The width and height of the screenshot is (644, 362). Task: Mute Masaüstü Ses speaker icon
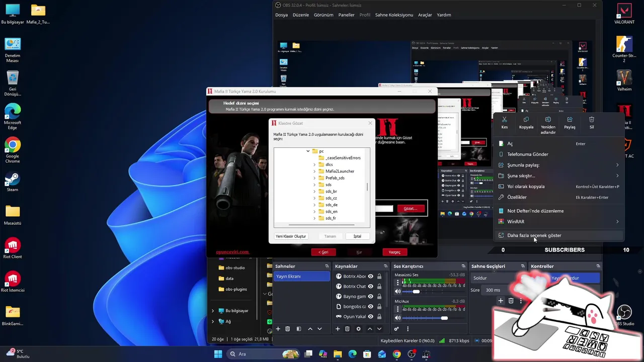(x=397, y=292)
